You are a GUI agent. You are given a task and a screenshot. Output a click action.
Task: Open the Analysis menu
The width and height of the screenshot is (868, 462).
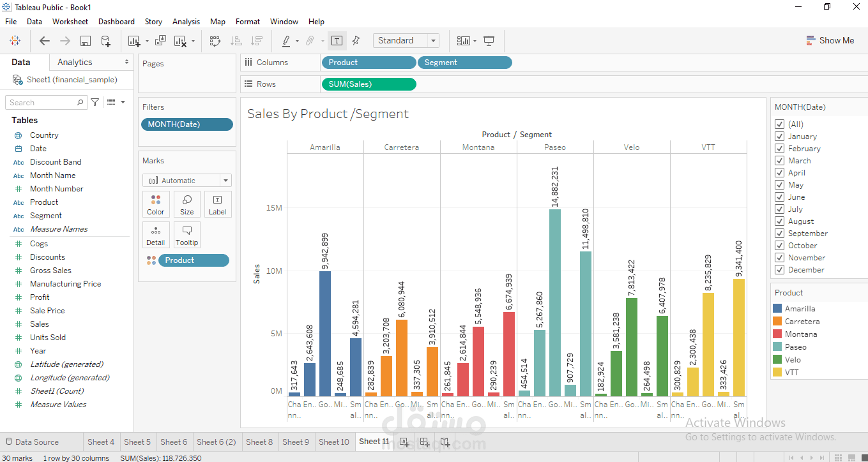[x=186, y=22]
